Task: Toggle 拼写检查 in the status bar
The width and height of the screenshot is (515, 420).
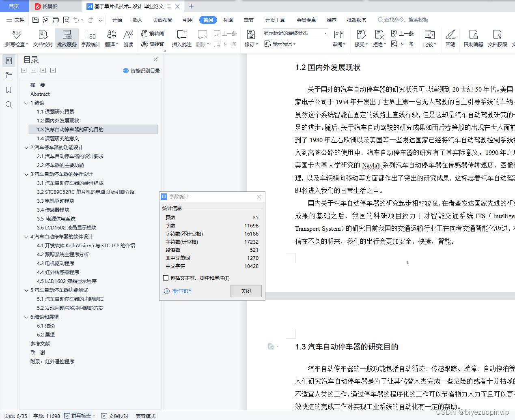Action: tap(78, 416)
